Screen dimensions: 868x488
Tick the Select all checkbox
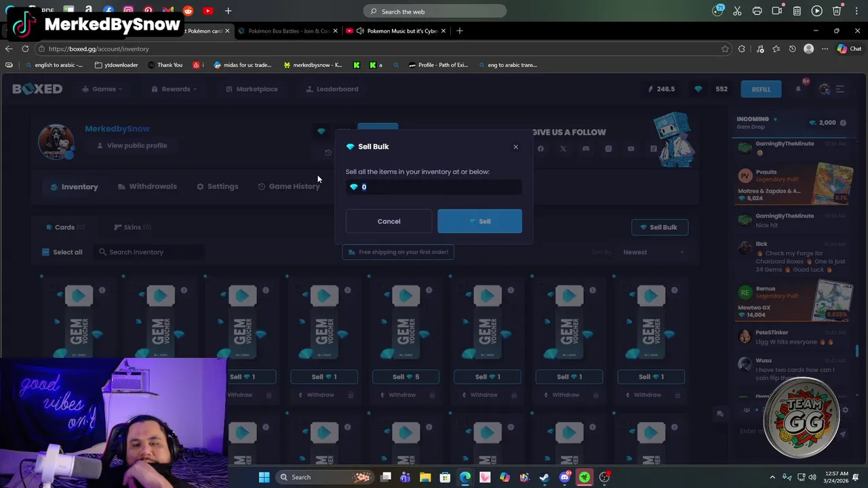pos(46,252)
